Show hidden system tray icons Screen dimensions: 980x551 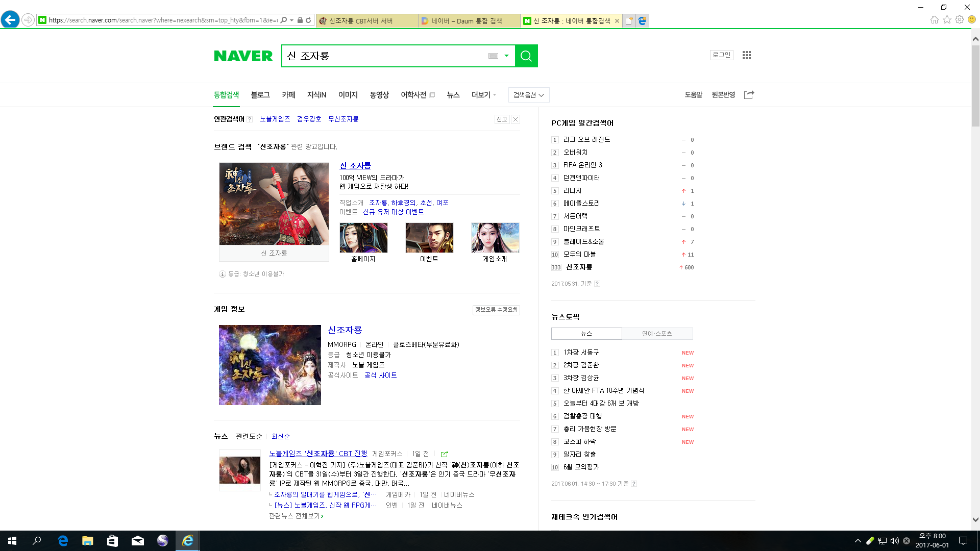coord(857,541)
